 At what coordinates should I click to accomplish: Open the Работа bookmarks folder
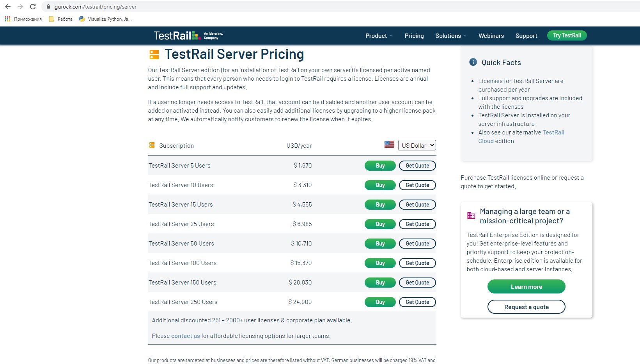click(61, 19)
